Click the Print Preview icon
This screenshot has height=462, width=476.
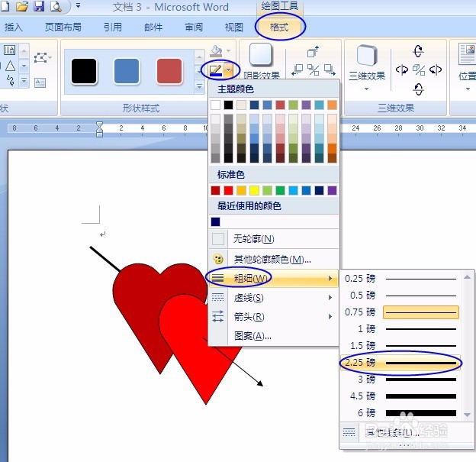[x=56, y=6]
